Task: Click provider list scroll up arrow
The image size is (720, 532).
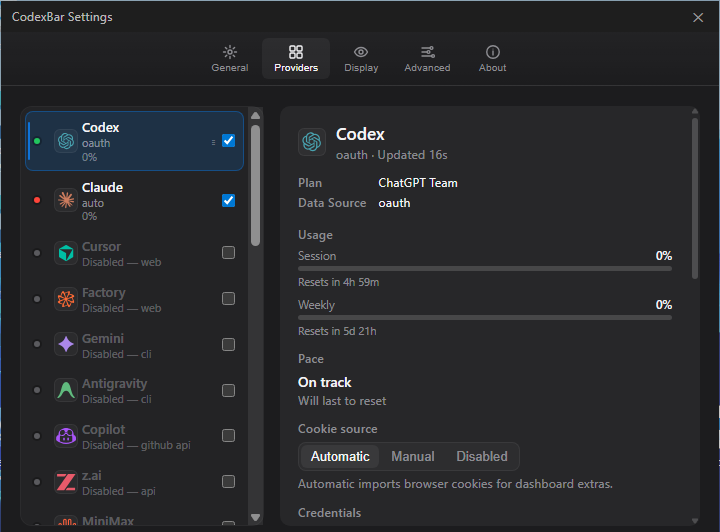Action: coord(256,116)
